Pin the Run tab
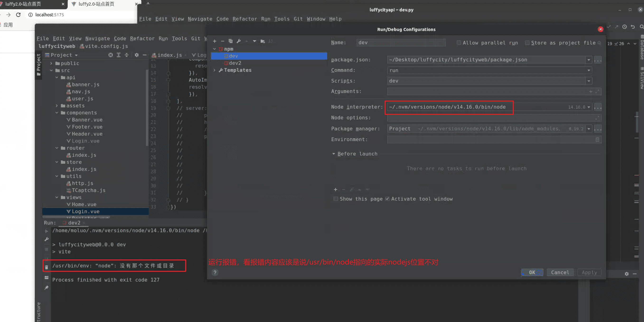The image size is (644, 322). (47, 288)
